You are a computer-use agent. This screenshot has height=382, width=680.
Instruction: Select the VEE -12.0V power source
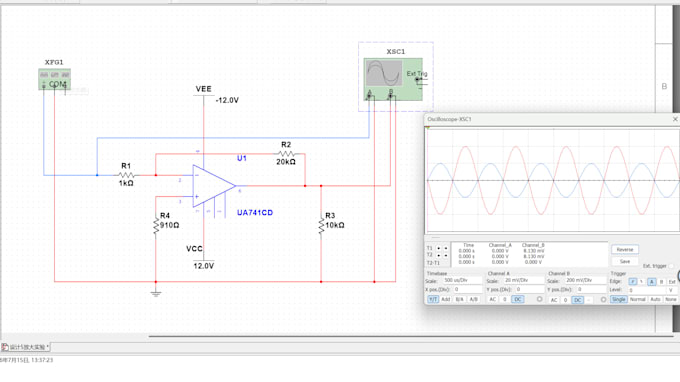click(x=203, y=90)
